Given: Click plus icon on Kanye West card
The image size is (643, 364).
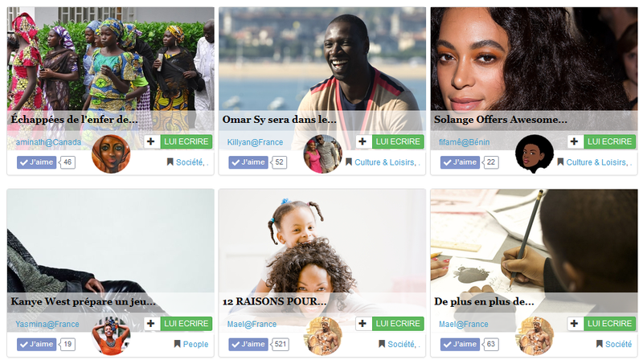Looking at the screenshot, I should point(151,323).
